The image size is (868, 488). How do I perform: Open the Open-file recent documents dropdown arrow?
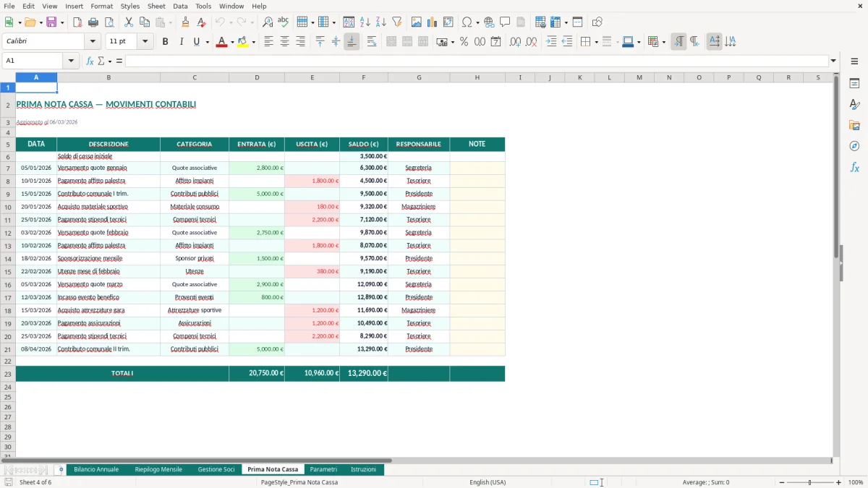tap(40, 22)
